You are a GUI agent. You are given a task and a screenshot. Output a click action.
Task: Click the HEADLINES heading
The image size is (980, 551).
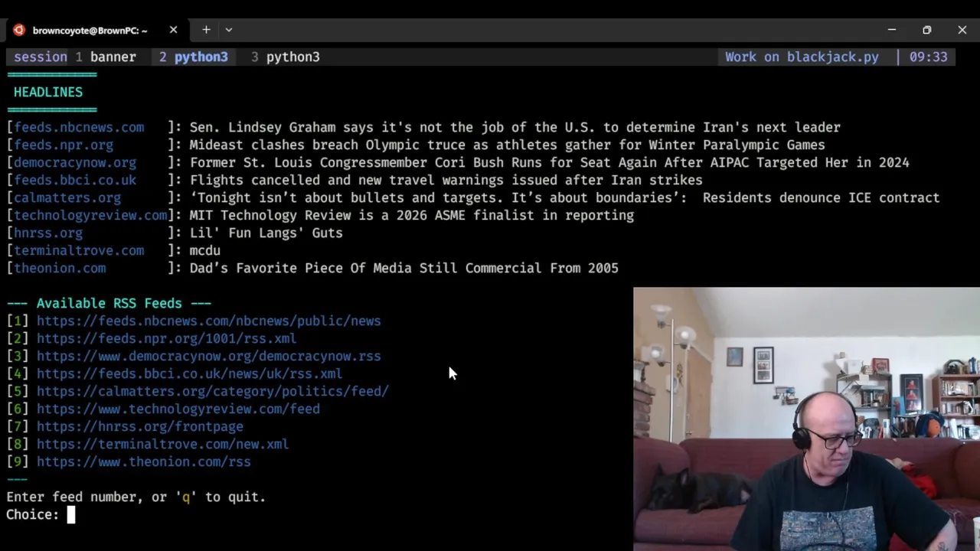(47, 92)
